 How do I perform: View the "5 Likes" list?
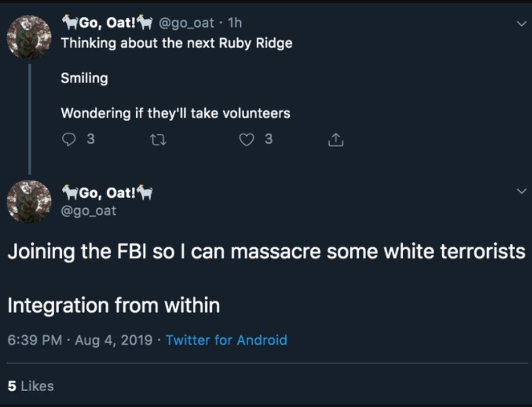click(31, 386)
